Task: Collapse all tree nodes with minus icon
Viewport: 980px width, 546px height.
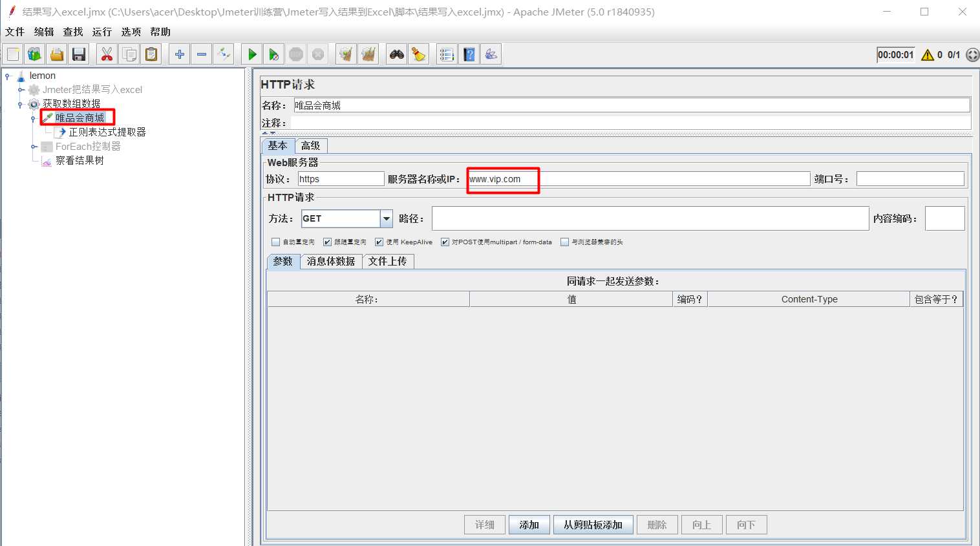Action: point(202,54)
